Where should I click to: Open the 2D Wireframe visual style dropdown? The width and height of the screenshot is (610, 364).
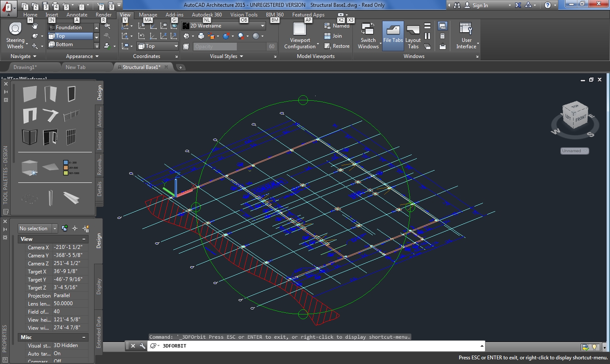pyautogui.click(x=224, y=26)
